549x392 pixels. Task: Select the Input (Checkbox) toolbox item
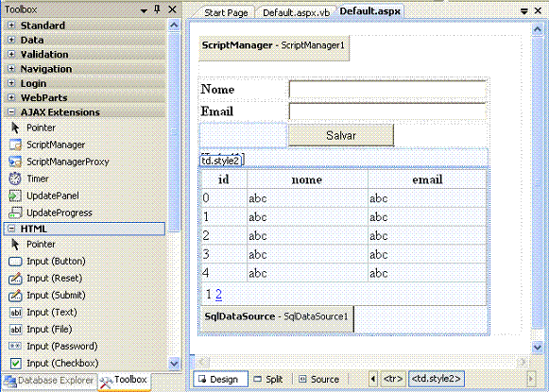click(54, 363)
